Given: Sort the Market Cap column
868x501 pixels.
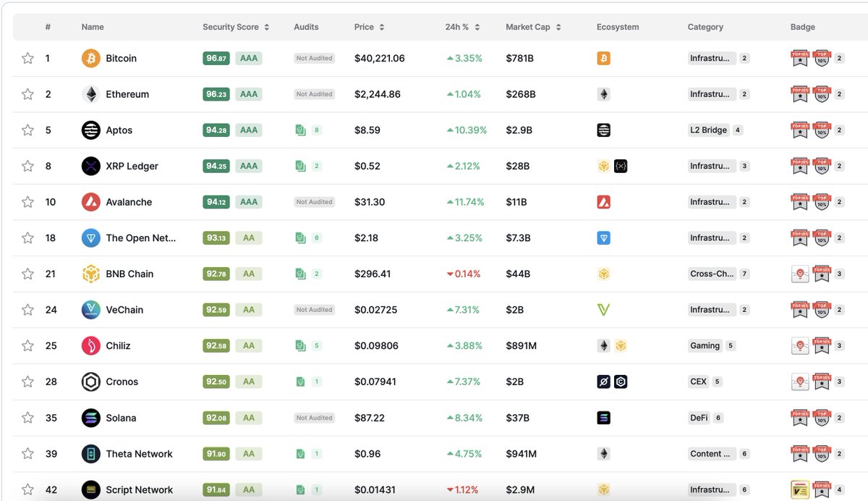Looking at the screenshot, I should click(529, 26).
